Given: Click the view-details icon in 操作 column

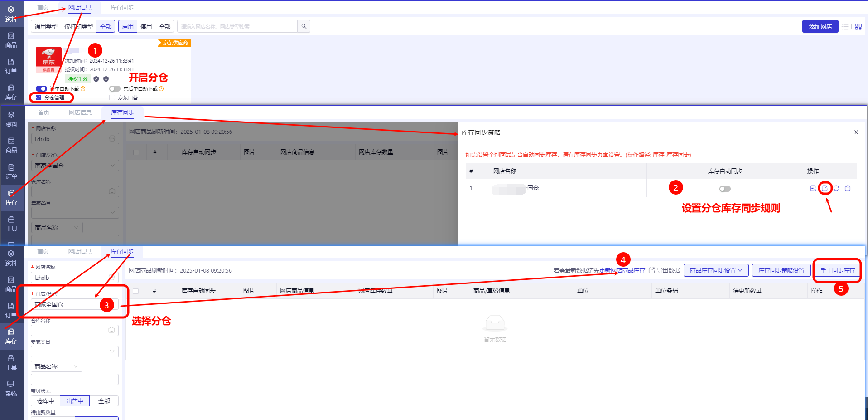Looking at the screenshot, I should pyautogui.click(x=813, y=188).
